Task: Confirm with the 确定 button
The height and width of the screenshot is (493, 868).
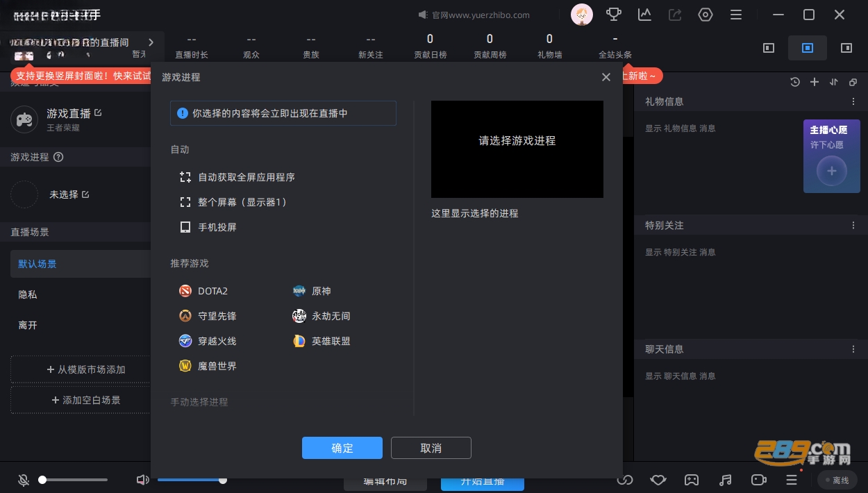Action: 342,448
